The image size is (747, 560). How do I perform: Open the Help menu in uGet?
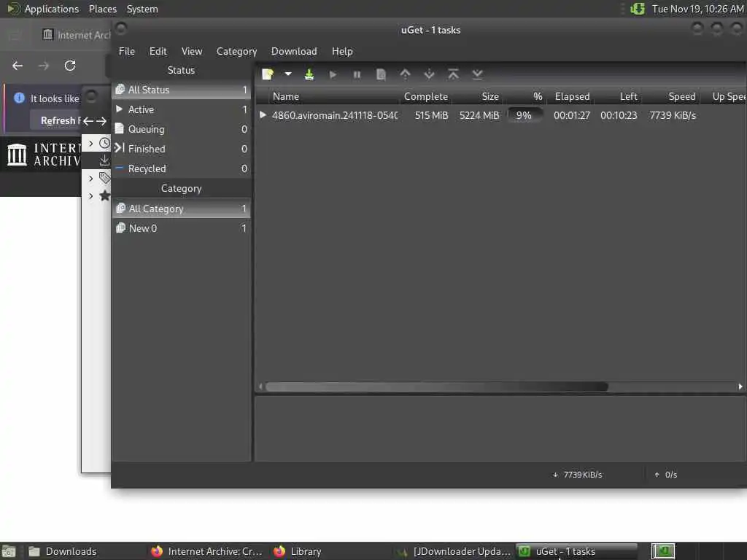click(342, 52)
